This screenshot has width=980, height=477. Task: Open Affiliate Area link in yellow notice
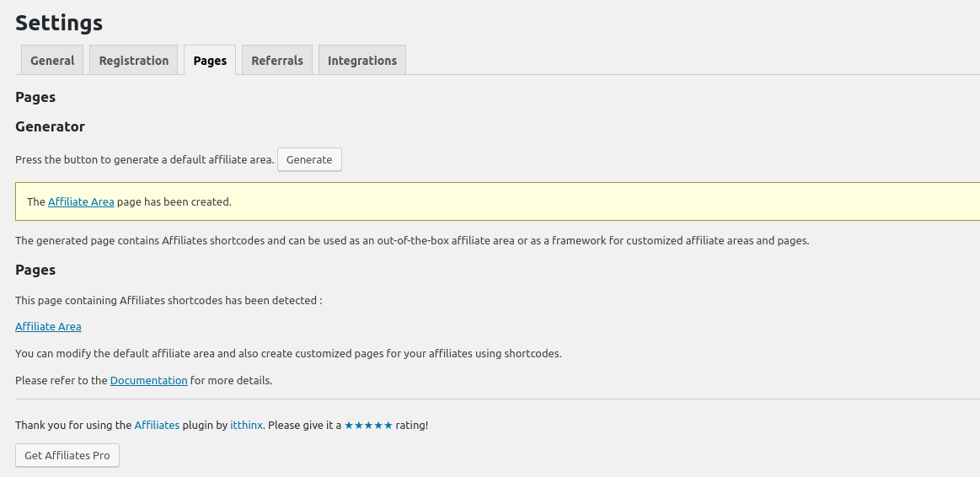81,202
